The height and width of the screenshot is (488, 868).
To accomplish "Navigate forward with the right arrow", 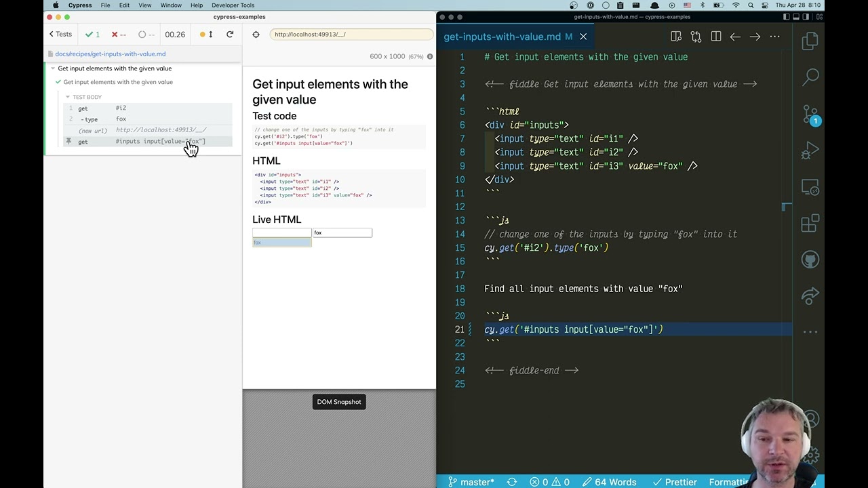I will (755, 37).
